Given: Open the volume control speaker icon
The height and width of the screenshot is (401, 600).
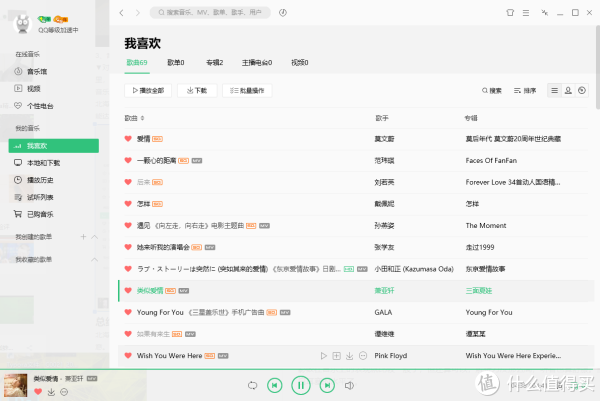Looking at the screenshot, I should pos(349,385).
